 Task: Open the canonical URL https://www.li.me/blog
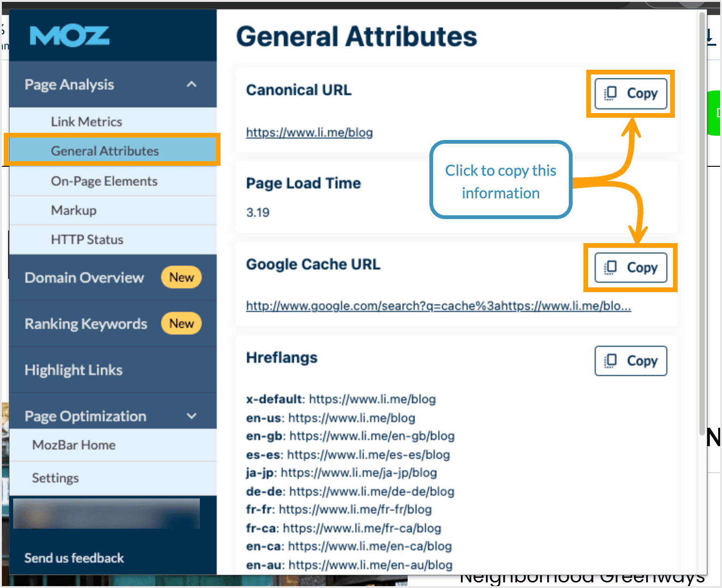(x=309, y=132)
